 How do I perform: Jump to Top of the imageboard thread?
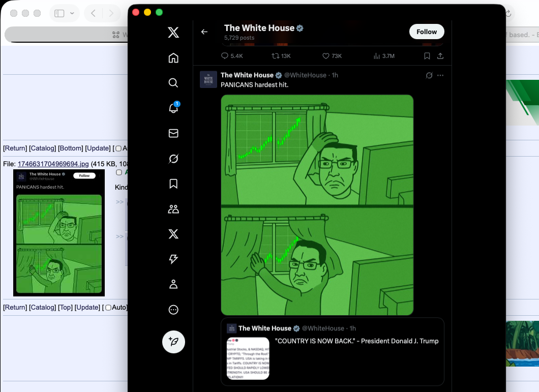tap(65, 308)
